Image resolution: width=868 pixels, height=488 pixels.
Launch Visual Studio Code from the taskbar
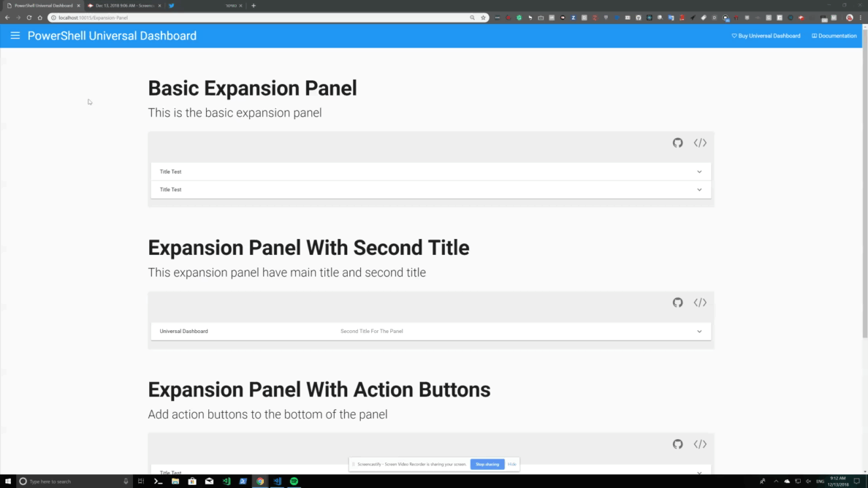[277, 481]
